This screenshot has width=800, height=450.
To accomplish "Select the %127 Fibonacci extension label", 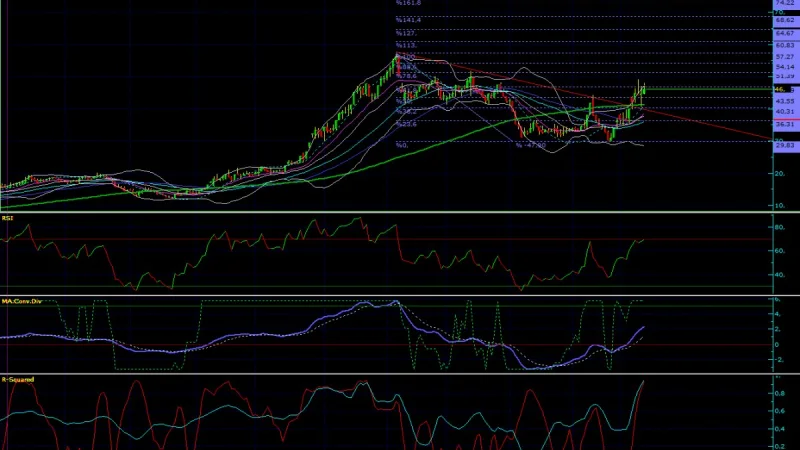I will click(x=406, y=33).
